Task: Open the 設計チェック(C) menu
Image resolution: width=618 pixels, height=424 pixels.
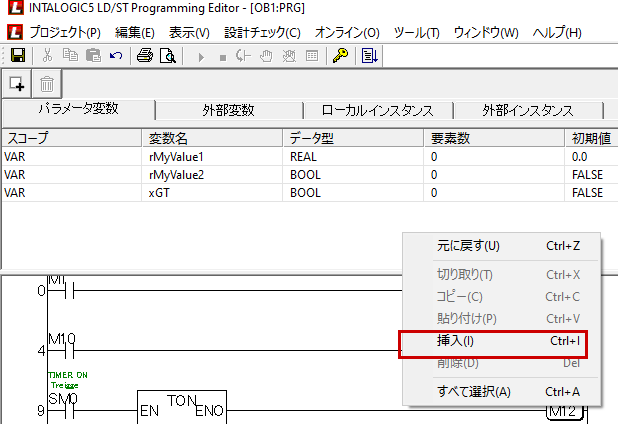Action: pos(262,33)
